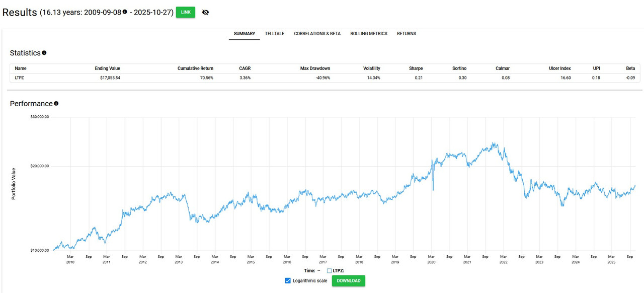
Task: Click the info icon beside Statistics heading
Action: (x=44, y=53)
